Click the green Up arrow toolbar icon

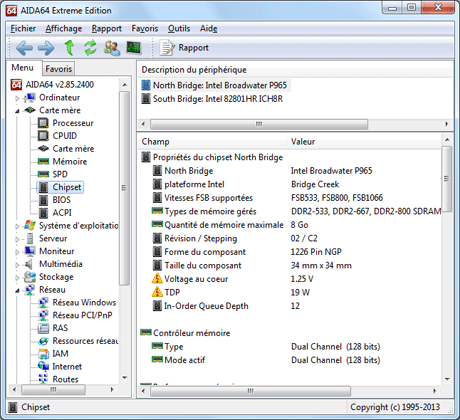point(69,48)
